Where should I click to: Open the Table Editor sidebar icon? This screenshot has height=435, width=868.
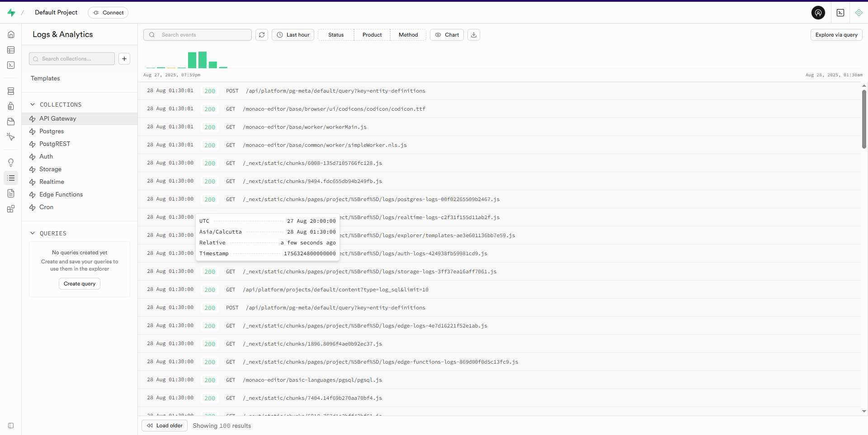pos(11,50)
